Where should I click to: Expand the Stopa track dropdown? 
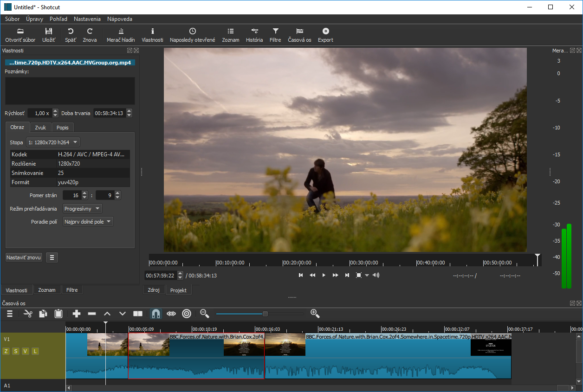(53, 142)
